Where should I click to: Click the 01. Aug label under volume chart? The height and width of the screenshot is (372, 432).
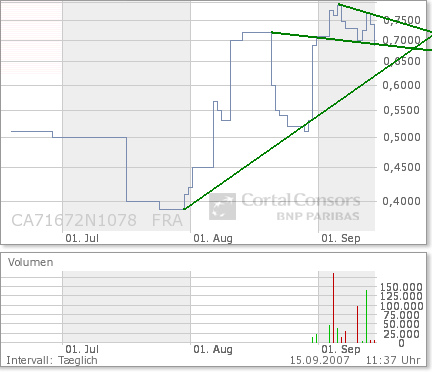(x=213, y=349)
